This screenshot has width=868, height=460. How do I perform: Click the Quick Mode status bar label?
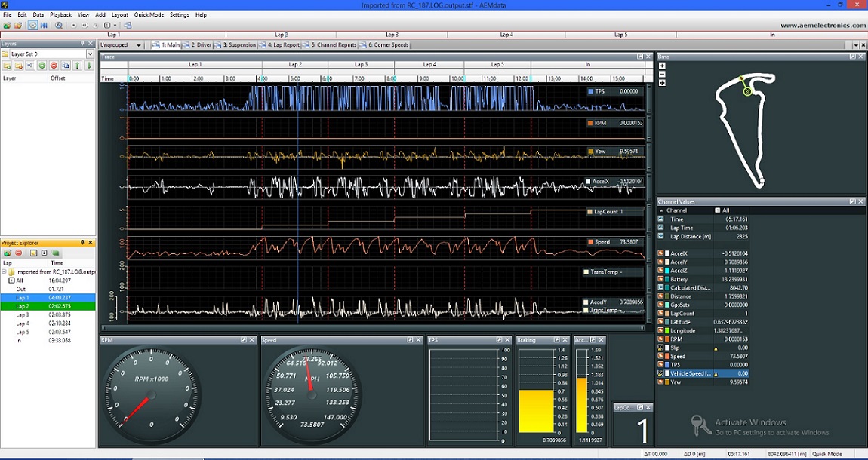click(x=826, y=453)
